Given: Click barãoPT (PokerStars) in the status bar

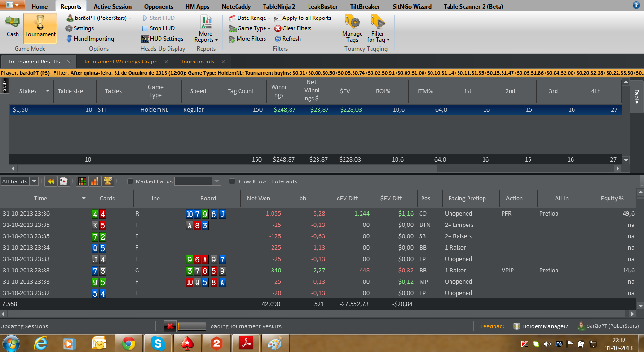Looking at the screenshot, I should tap(609, 326).
